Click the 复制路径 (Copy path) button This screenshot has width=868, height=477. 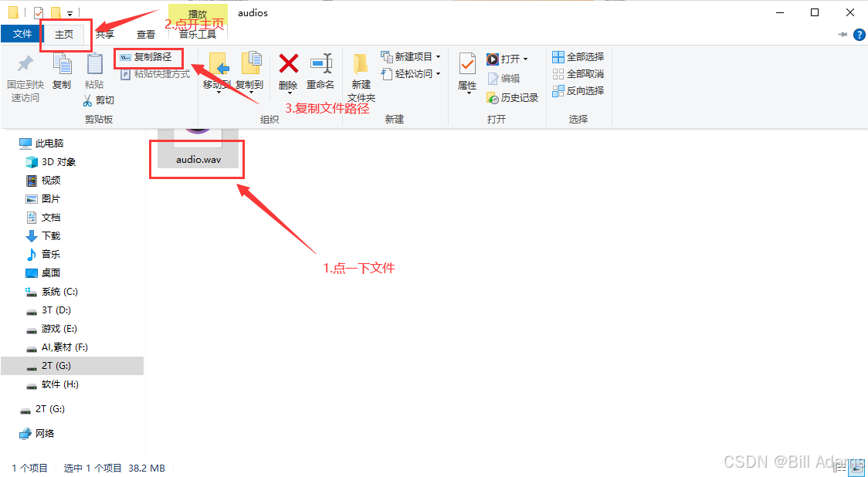point(148,58)
